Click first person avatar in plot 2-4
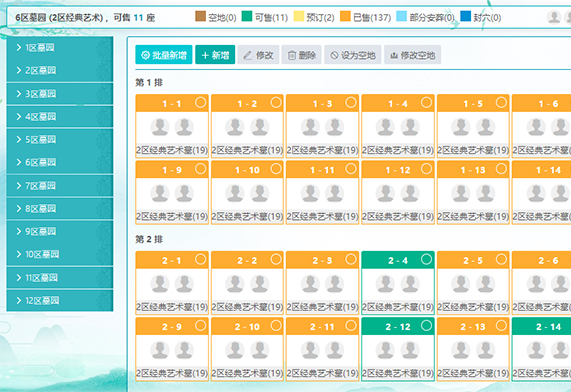 (x=385, y=283)
